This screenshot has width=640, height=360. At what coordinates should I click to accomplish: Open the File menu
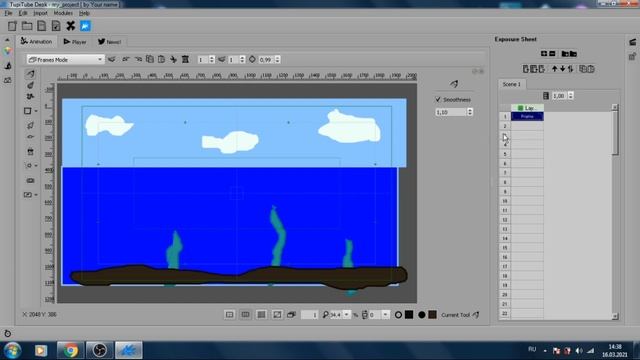[8, 13]
